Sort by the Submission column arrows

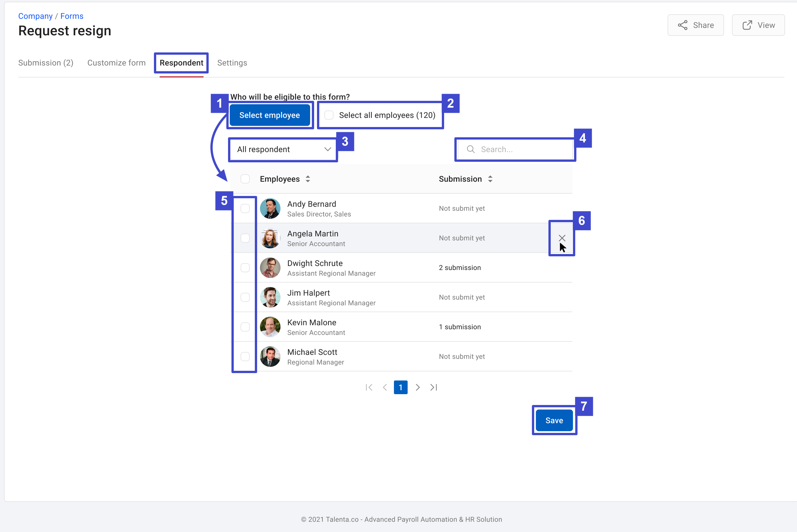coord(490,179)
